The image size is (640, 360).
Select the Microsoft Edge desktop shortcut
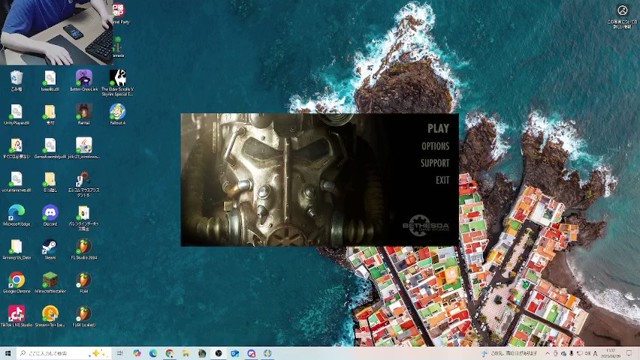pos(16,215)
